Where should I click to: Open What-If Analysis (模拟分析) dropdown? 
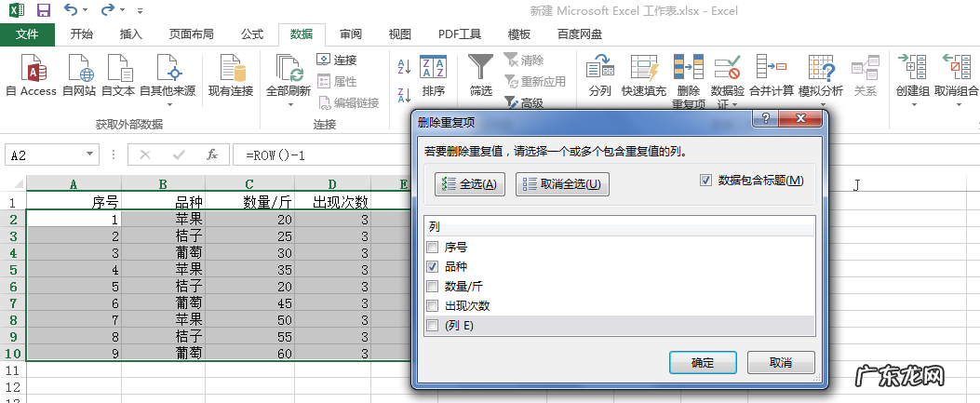pyautogui.click(x=821, y=105)
